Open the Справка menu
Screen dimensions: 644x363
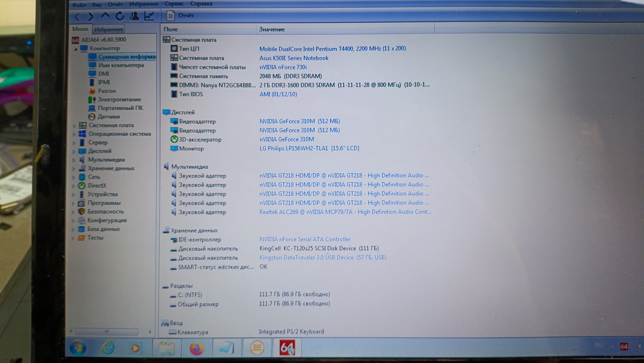(x=202, y=4)
